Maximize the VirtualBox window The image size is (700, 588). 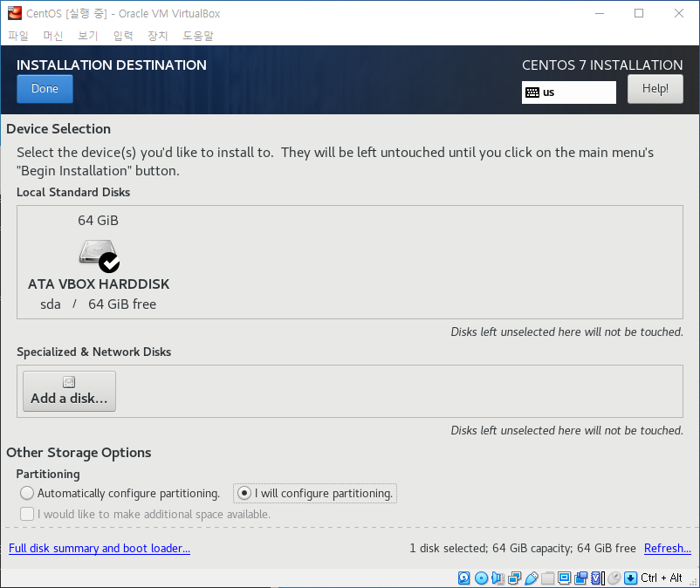(x=639, y=13)
